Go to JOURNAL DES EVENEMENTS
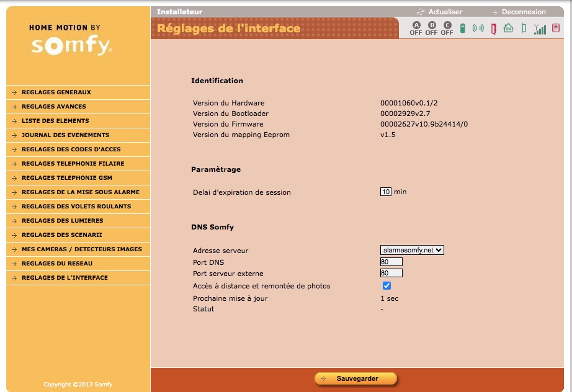Viewport: 572px width, 392px height. coord(65,135)
